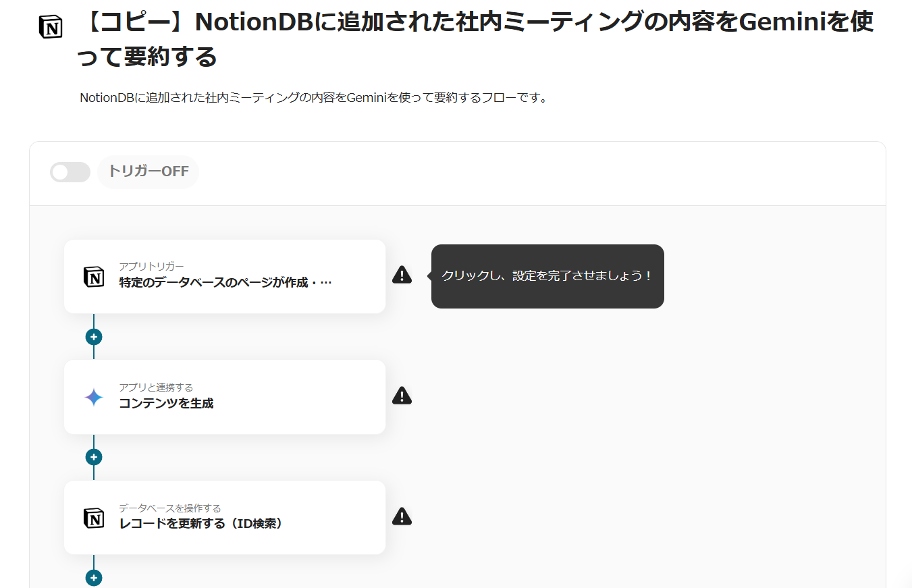The width and height of the screenshot is (912, 588).
Task: Click the flow title starting with 【コピー】NotionDB
Action: click(476, 39)
